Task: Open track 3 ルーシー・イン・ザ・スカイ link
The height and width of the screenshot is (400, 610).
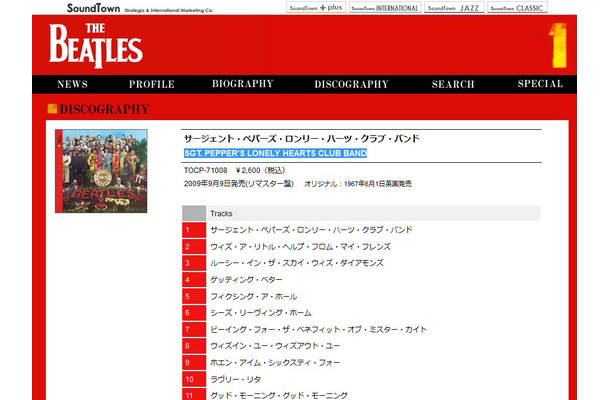Action: coord(297,263)
